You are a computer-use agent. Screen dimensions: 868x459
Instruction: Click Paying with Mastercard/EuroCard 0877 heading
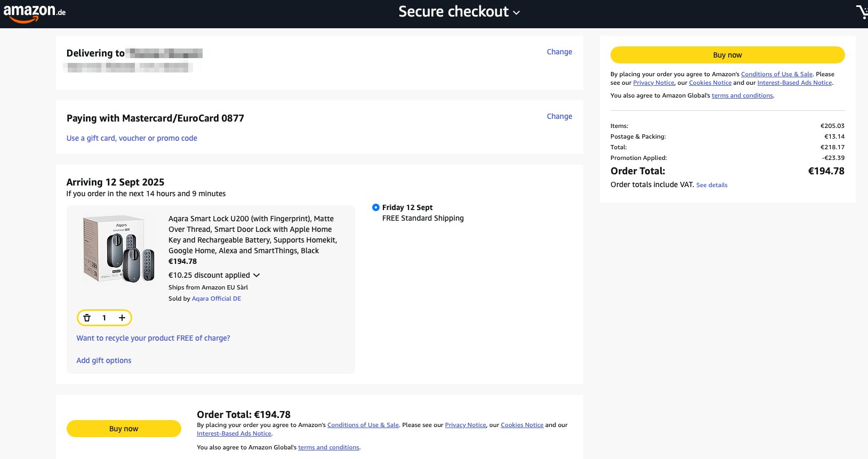(x=155, y=118)
